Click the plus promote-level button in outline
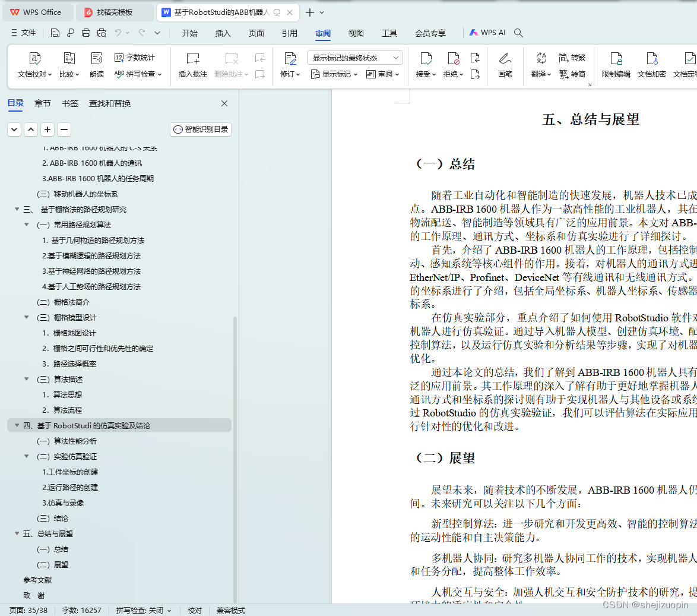 tap(47, 129)
